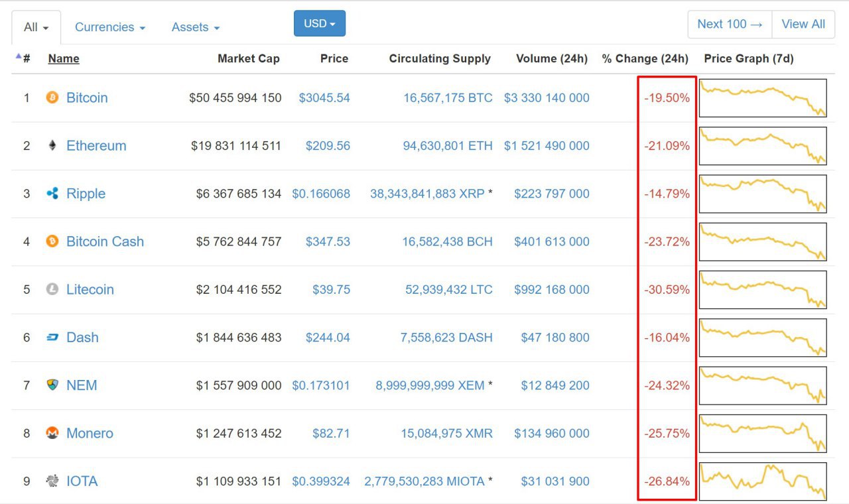
Task: Sort by Price column header
Action: 334,58
